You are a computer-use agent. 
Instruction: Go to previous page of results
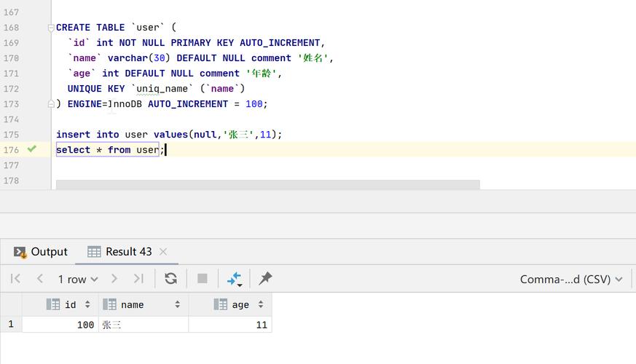coord(40,279)
